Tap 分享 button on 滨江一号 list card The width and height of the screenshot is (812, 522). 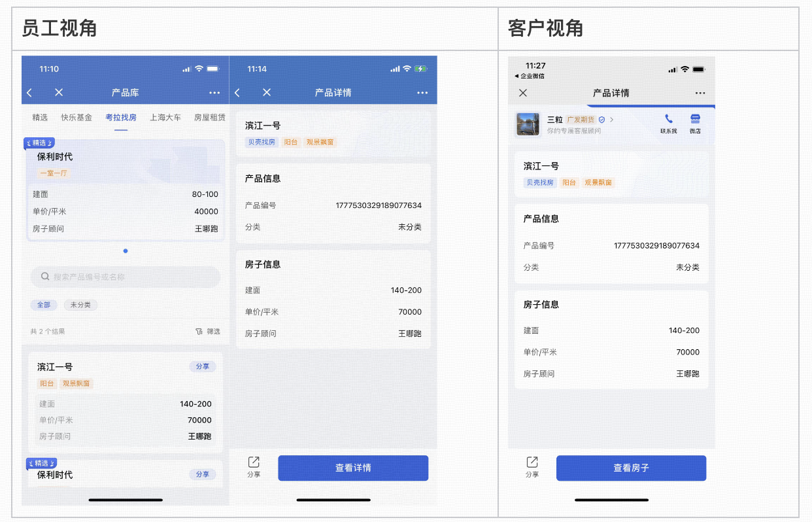tap(203, 366)
